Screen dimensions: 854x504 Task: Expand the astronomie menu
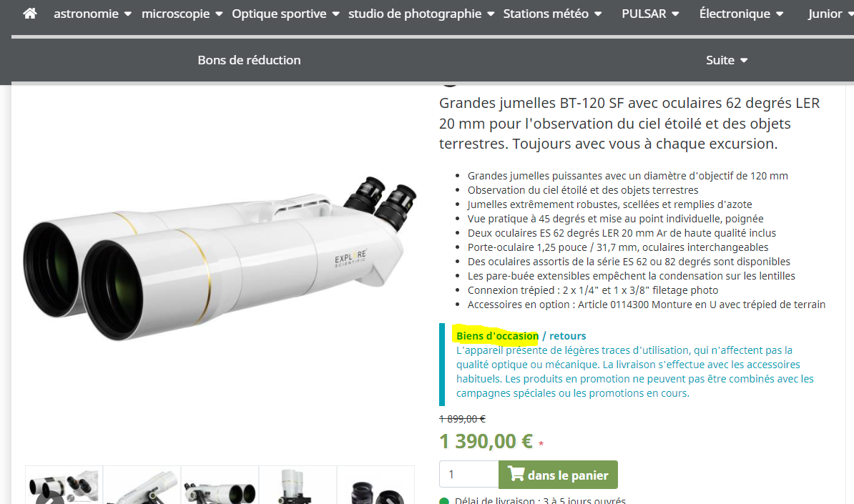[x=92, y=14]
